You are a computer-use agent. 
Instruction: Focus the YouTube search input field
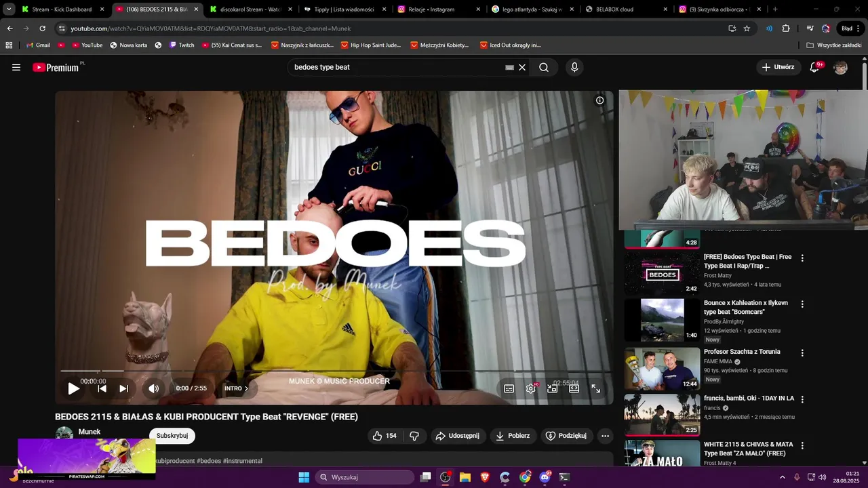click(x=397, y=67)
